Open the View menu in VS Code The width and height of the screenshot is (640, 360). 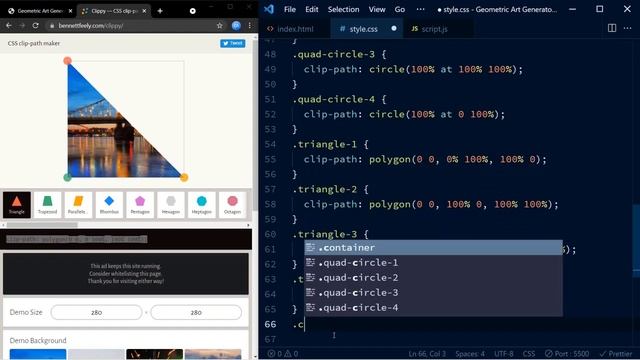pos(377,9)
